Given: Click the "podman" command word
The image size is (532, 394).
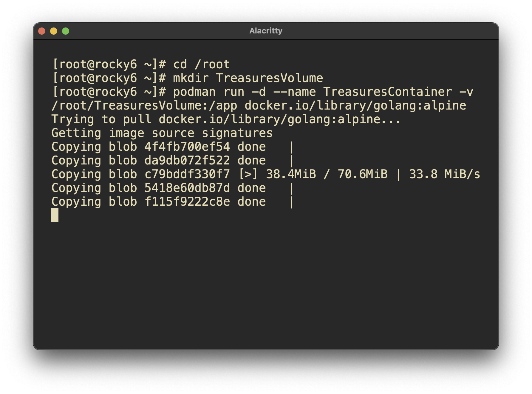Looking at the screenshot, I should click(194, 92).
